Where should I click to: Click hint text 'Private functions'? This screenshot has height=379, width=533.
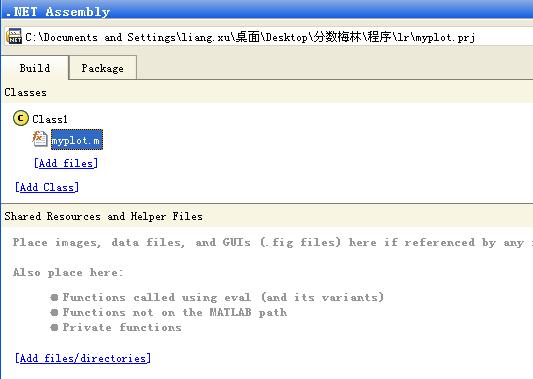coord(122,327)
